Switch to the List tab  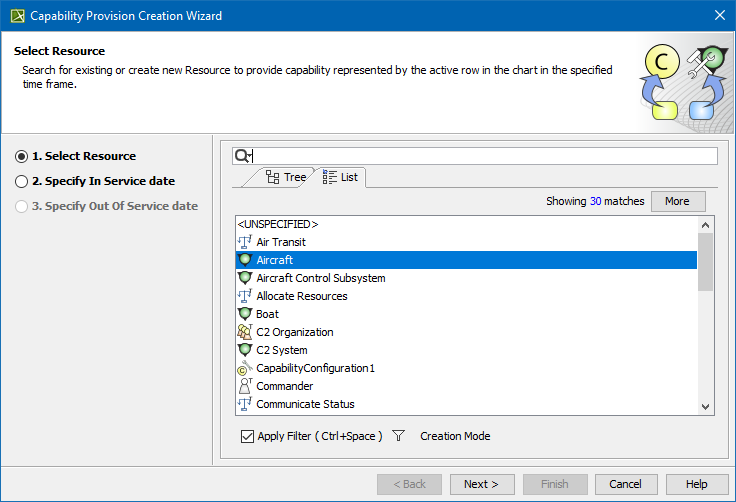340,177
